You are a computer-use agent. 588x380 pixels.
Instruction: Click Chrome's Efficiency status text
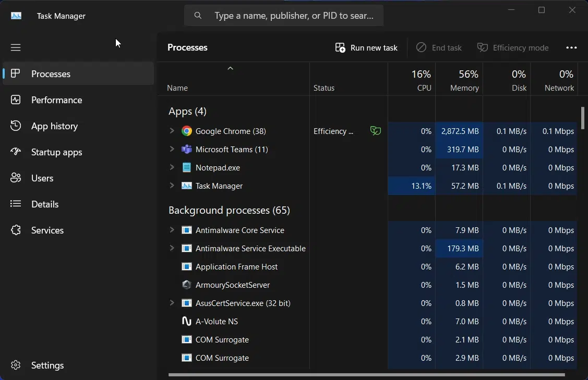pos(333,131)
